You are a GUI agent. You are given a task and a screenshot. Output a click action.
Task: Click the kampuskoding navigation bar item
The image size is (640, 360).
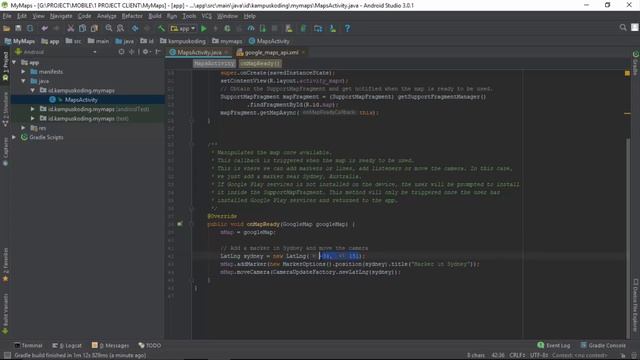pyautogui.click(x=183, y=41)
